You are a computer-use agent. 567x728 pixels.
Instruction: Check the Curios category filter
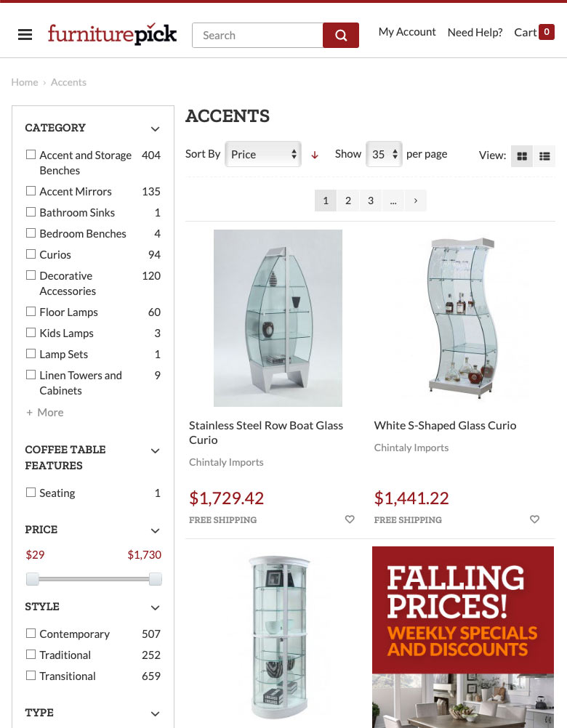[x=31, y=254]
